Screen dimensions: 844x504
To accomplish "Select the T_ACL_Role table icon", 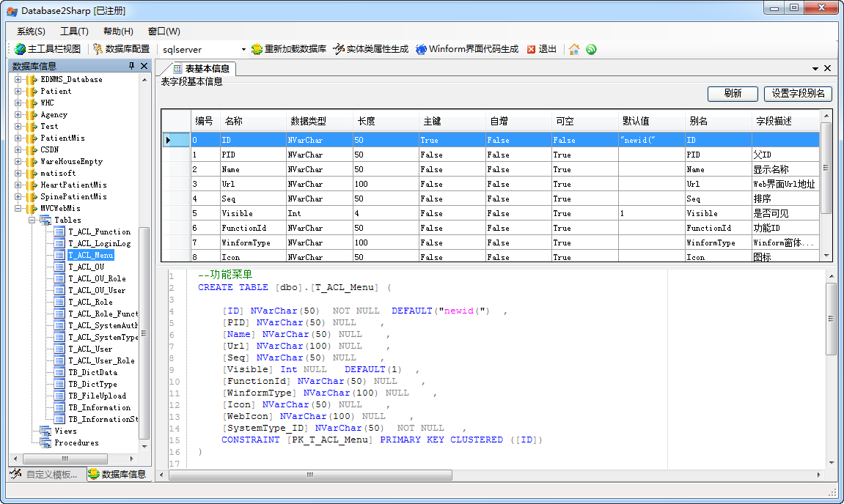I will (59, 303).
